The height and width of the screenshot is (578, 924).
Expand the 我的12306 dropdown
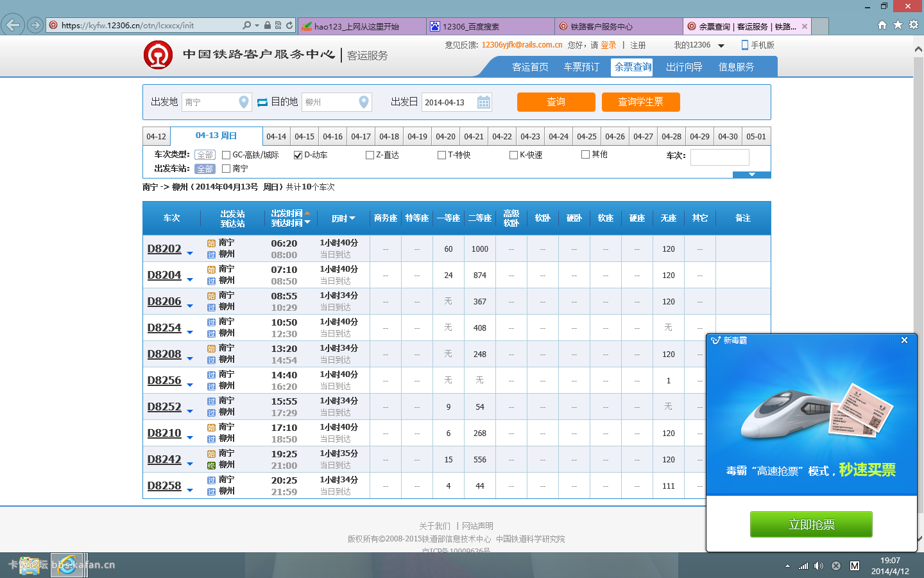(x=721, y=46)
